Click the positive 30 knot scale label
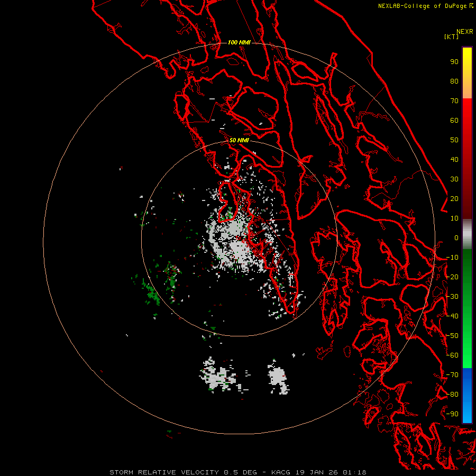Image resolution: width=476 pixels, height=476 pixels. pyautogui.click(x=454, y=179)
